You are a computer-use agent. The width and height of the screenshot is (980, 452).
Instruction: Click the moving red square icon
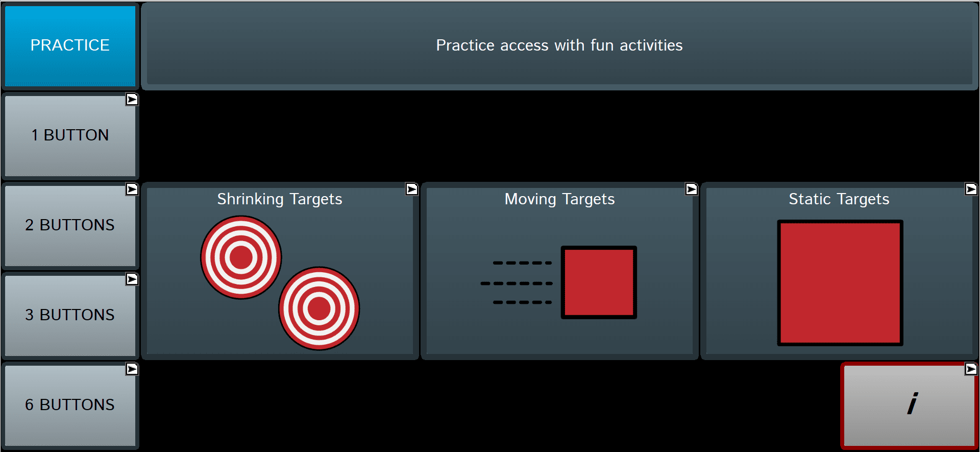(x=598, y=282)
